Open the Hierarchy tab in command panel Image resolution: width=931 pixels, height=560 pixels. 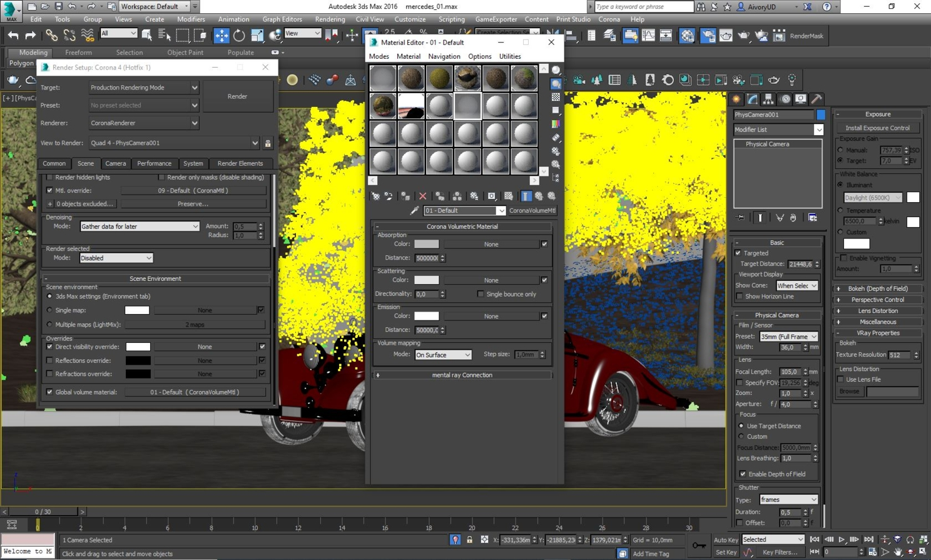click(x=768, y=99)
